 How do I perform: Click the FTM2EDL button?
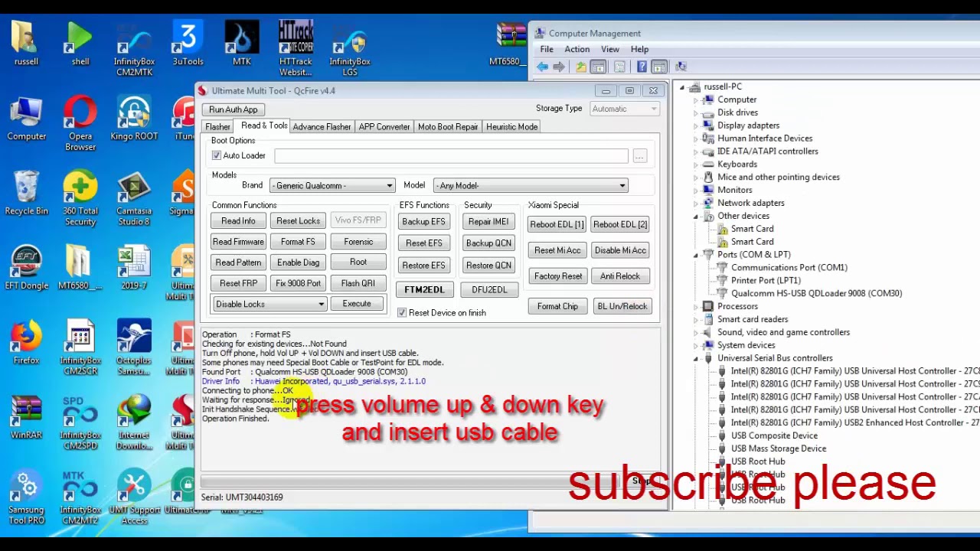tap(424, 290)
